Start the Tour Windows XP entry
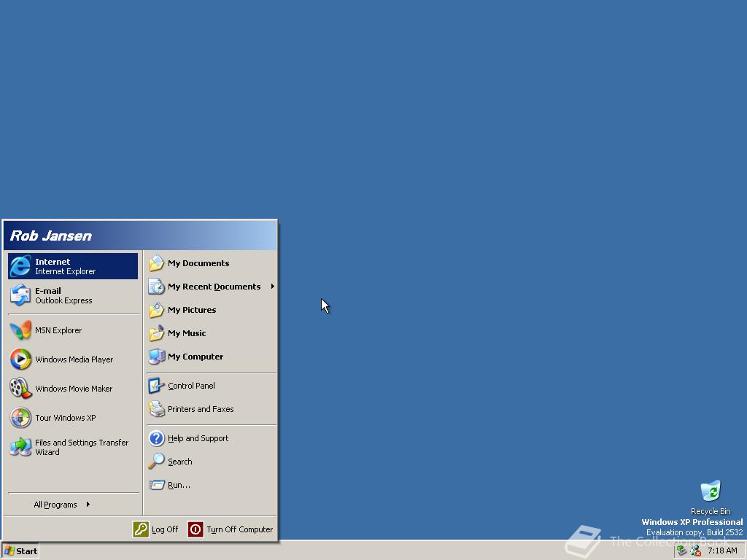The height and width of the screenshot is (560, 747). click(65, 418)
